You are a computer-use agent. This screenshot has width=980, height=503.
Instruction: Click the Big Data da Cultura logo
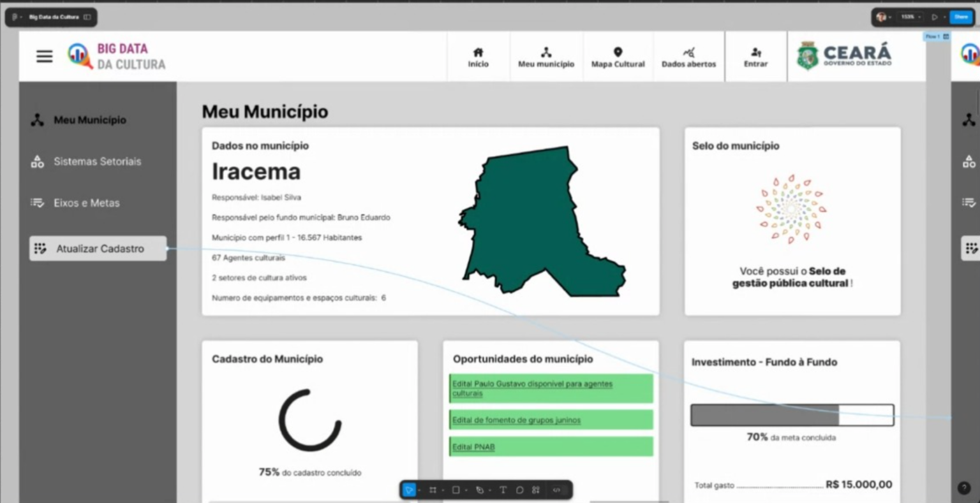coord(117,56)
